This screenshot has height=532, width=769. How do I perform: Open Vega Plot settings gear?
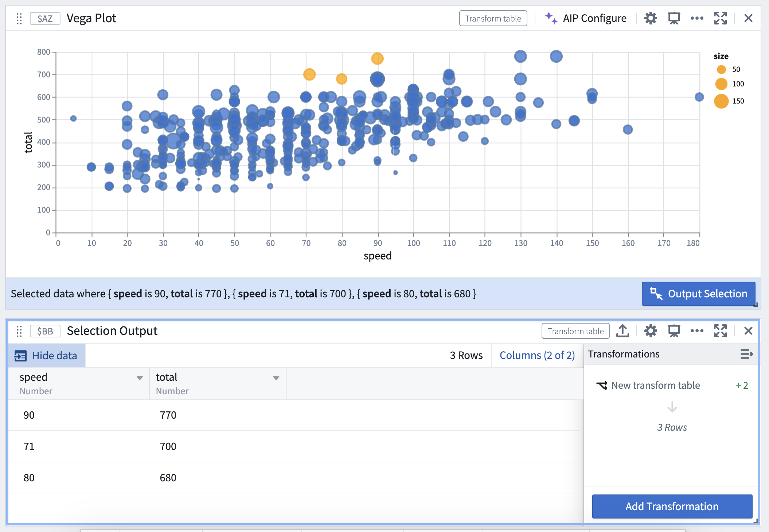[651, 18]
